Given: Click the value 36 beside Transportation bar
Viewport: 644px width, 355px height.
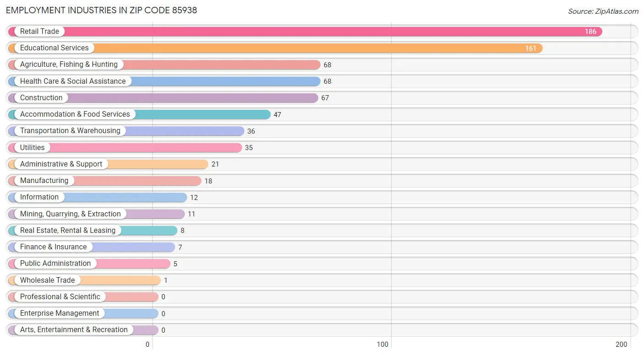Looking at the screenshot, I should (251, 131).
